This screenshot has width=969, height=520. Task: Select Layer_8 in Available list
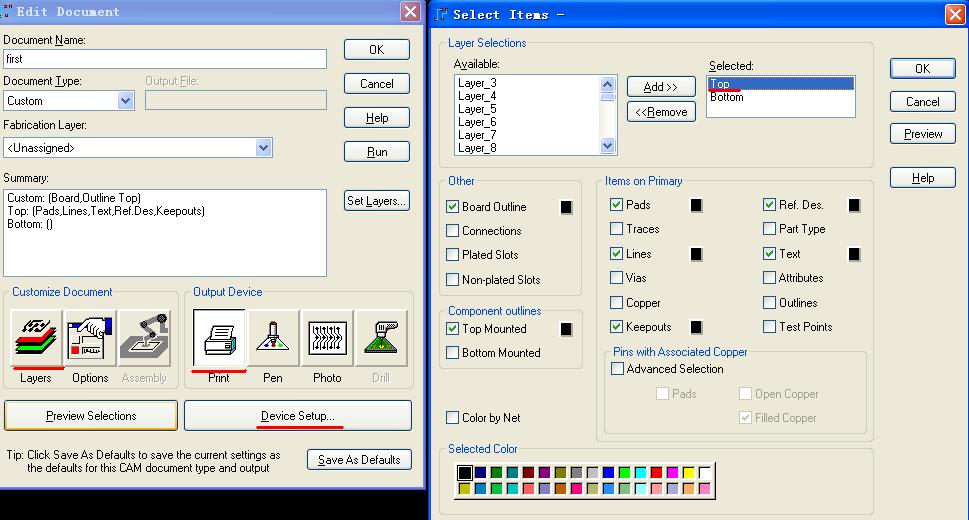[x=477, y=148]
